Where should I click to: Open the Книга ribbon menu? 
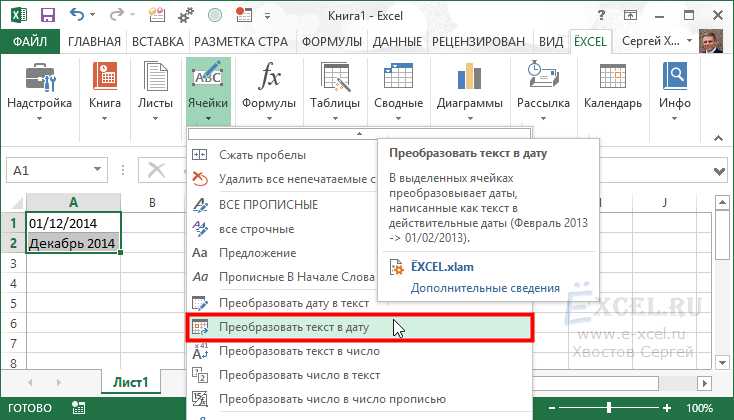(x=105, y=91)
